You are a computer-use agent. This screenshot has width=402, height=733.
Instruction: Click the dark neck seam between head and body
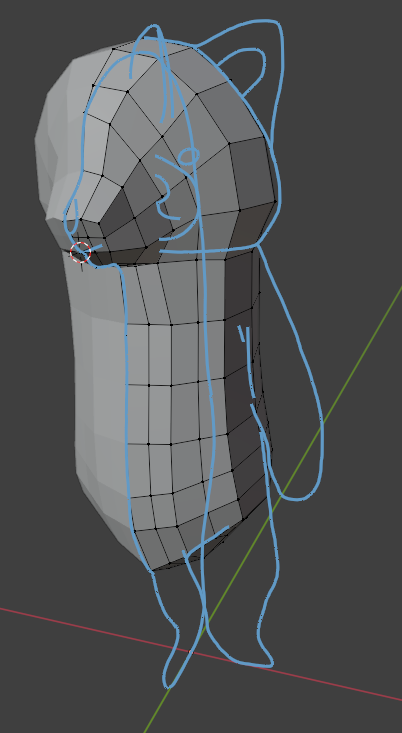coord(140,259)
